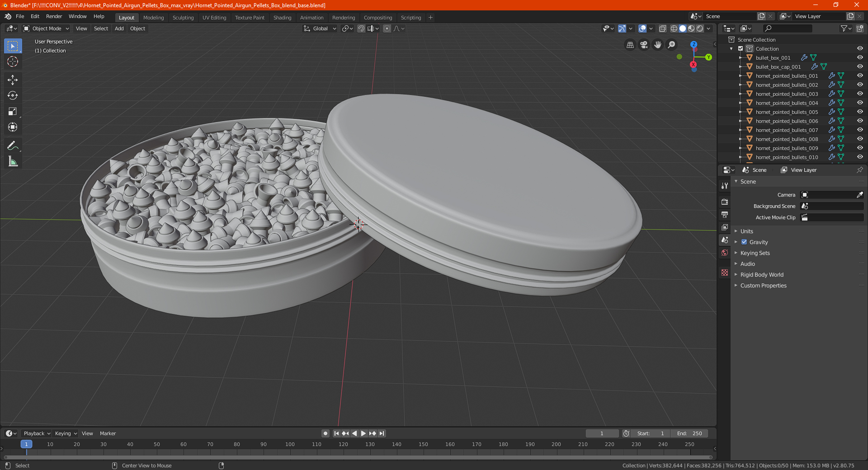The height and width of the screenshot is (470, 868).
Task: Click the pan view hand icon
Action: click(658, 45)
